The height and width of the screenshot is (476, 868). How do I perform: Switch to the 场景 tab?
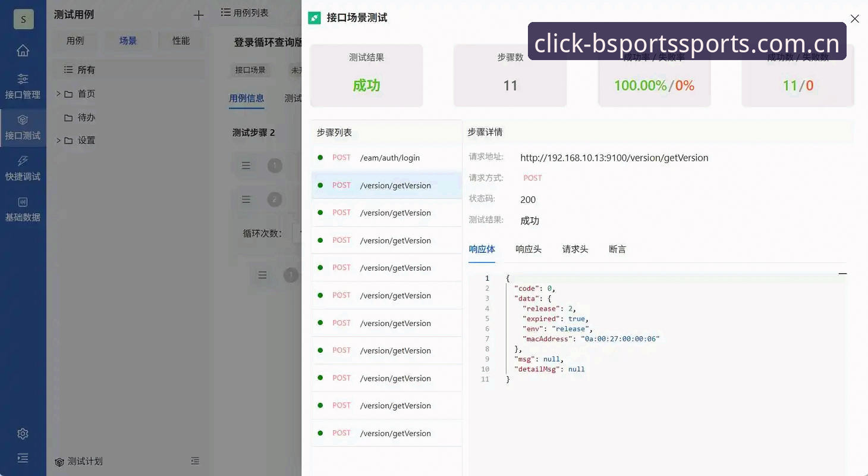128,41
